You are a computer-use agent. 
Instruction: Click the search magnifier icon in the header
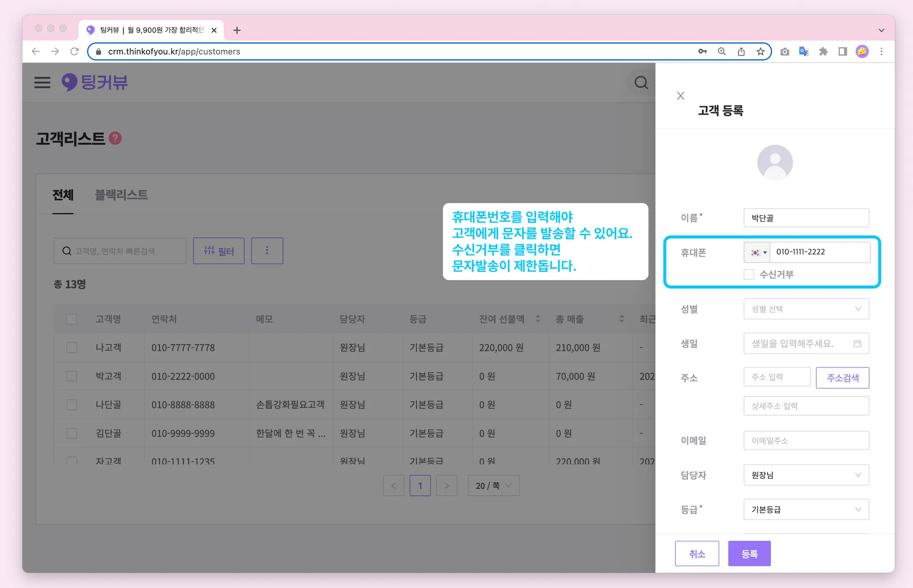[641, 82]
